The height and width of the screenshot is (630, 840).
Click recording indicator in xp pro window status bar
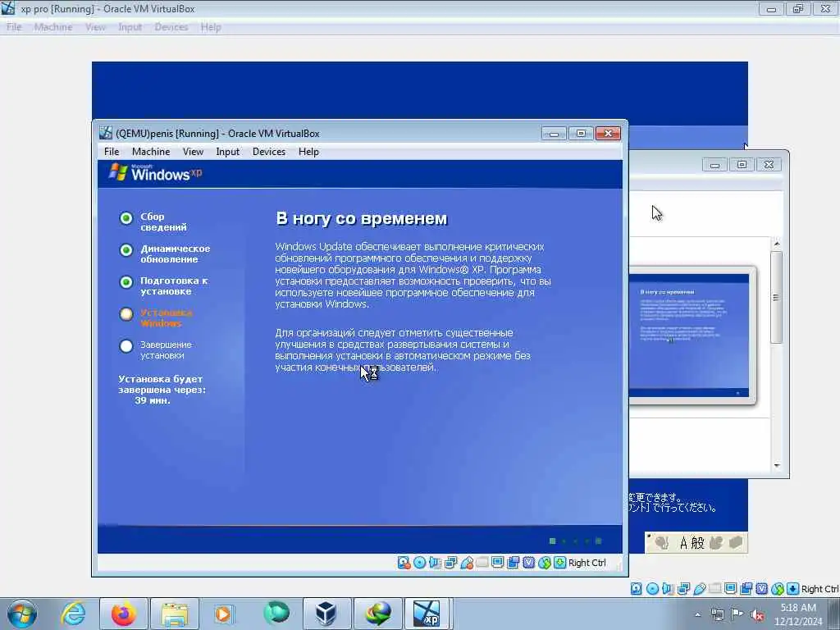pos(746,589)
